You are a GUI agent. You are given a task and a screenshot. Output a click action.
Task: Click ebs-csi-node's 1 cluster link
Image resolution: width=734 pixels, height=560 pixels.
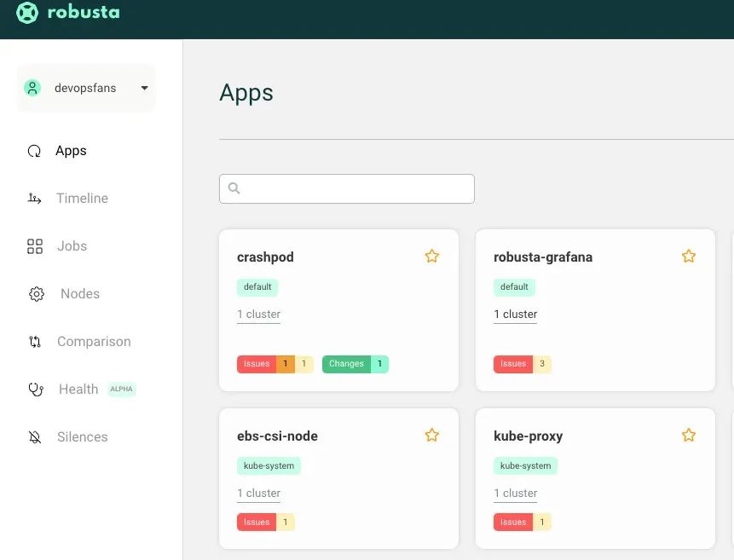259,494
